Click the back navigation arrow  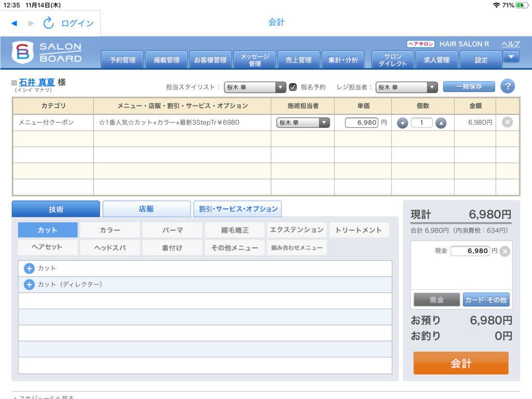point(14,23)
